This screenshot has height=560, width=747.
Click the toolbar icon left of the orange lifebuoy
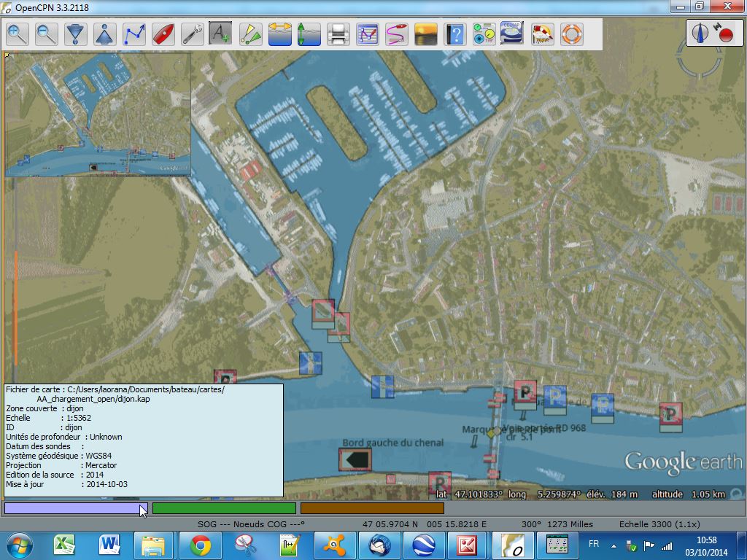coord(542,34)
